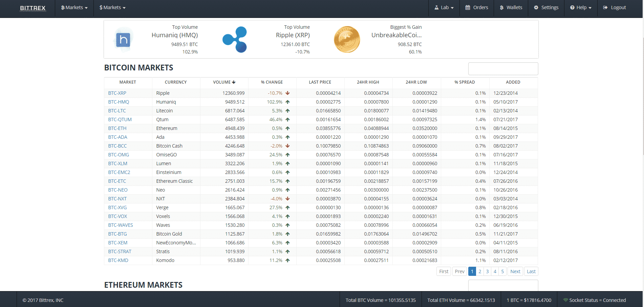
Task: Sort by % Spread column
Action: coord(465,82)
